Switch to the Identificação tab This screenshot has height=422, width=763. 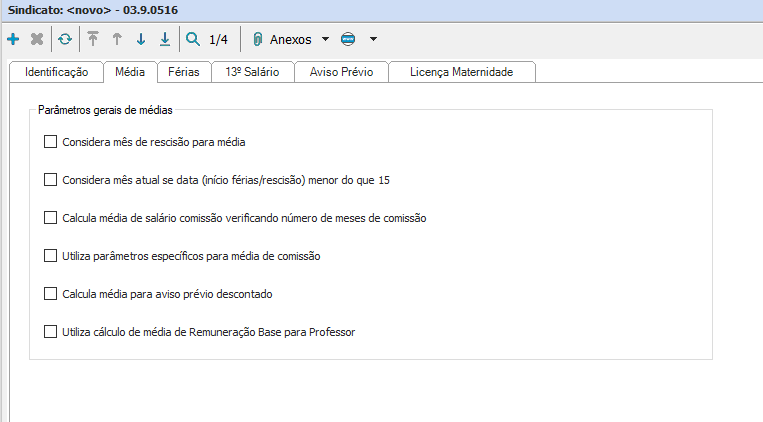click(56, 72)
